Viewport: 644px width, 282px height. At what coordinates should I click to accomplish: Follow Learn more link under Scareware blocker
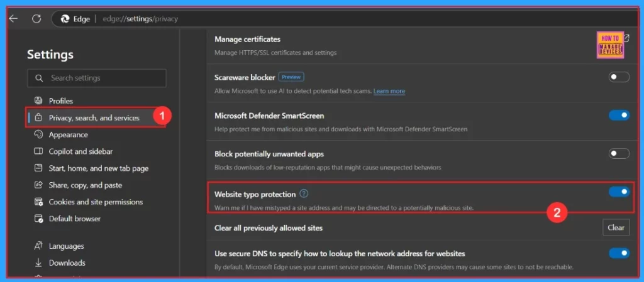click(389, 91)
